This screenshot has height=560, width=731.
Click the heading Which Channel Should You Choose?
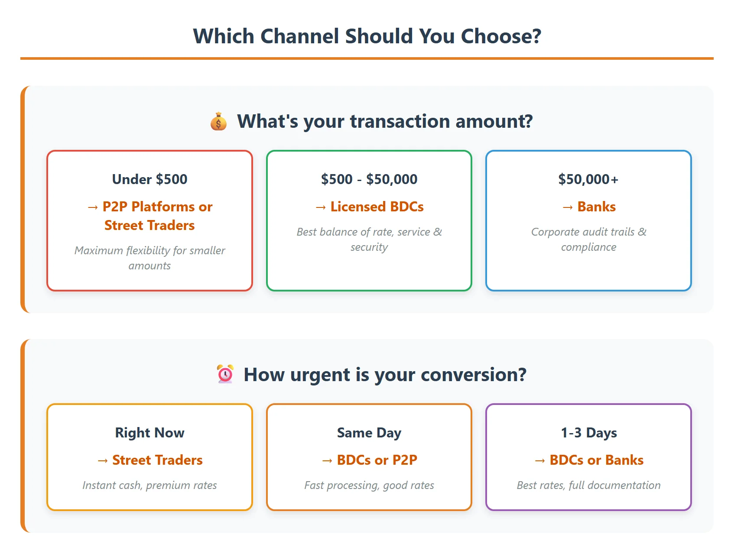click(x=367, y=36)
